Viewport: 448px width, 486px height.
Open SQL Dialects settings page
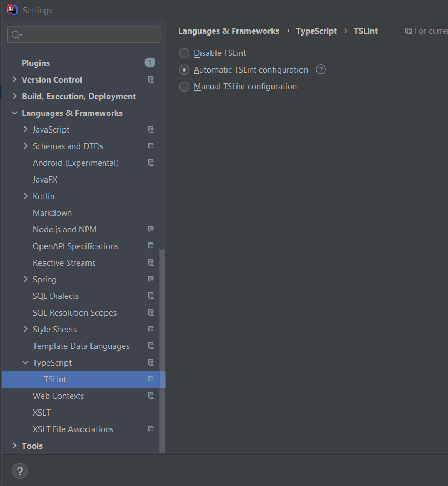(56, 296)
